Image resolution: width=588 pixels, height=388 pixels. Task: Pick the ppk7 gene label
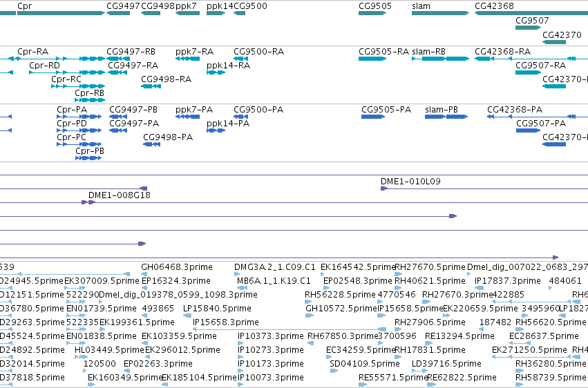[x=186, y=6]
